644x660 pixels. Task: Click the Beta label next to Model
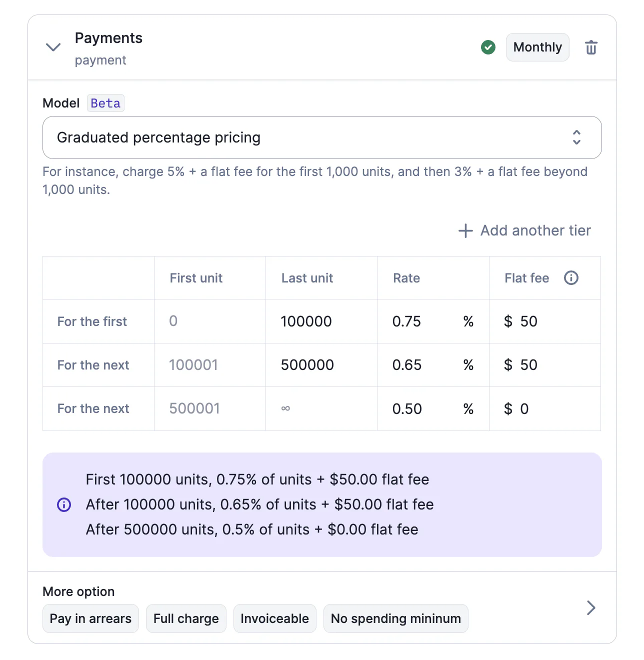105,103
